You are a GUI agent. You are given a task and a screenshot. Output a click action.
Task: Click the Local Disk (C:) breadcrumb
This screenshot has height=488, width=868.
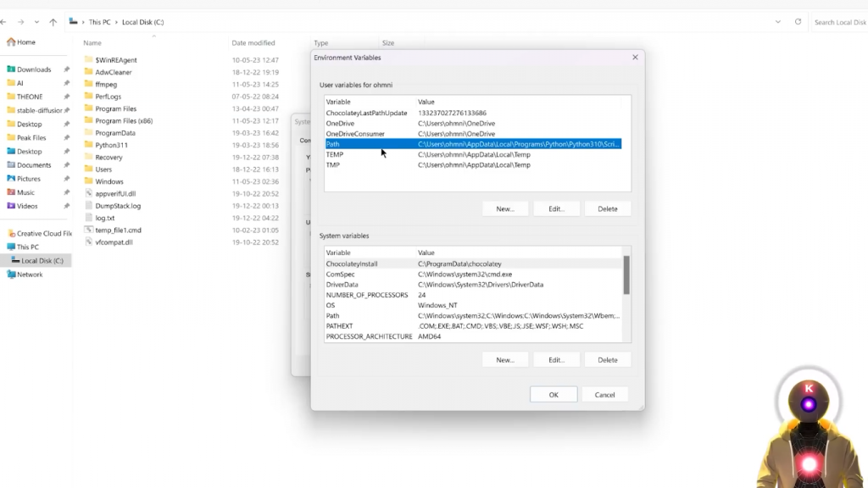142,22
